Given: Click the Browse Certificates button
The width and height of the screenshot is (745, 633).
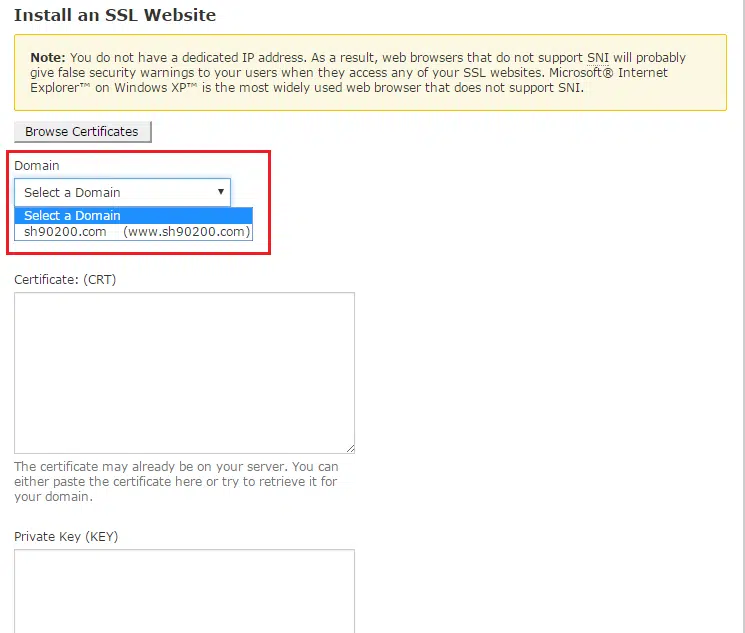Looking at the screenshot, I should pyautogui.click(x=83, y=132).
